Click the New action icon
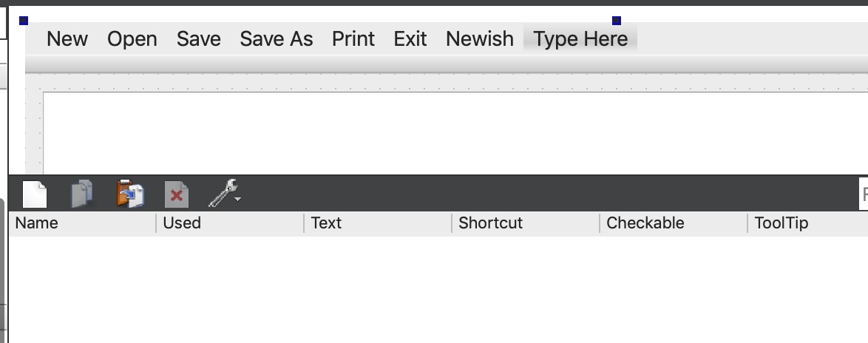This screenshot has width=868, height=343. pos(35,194)
